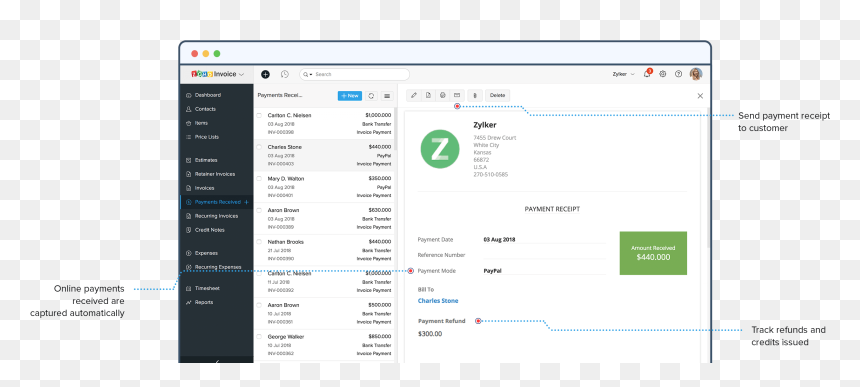Select payment INV-000398 row text
Viewport: 860px width, 387px height.
pos(281,132)
